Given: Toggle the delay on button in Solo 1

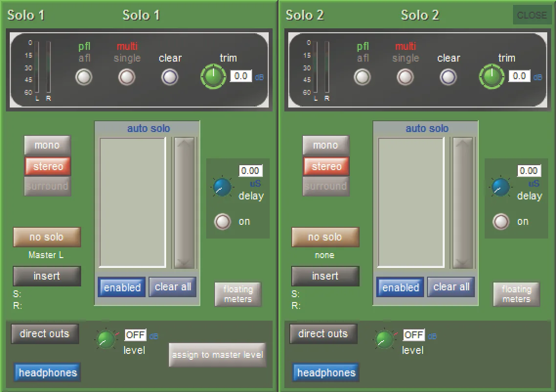Looking at the screenshot, I should point(222,222).
